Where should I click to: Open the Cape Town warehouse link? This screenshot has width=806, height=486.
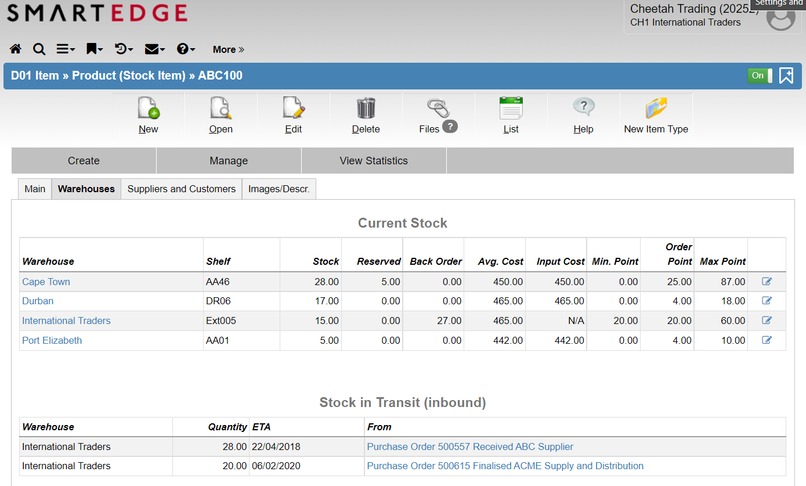(46, 282)
